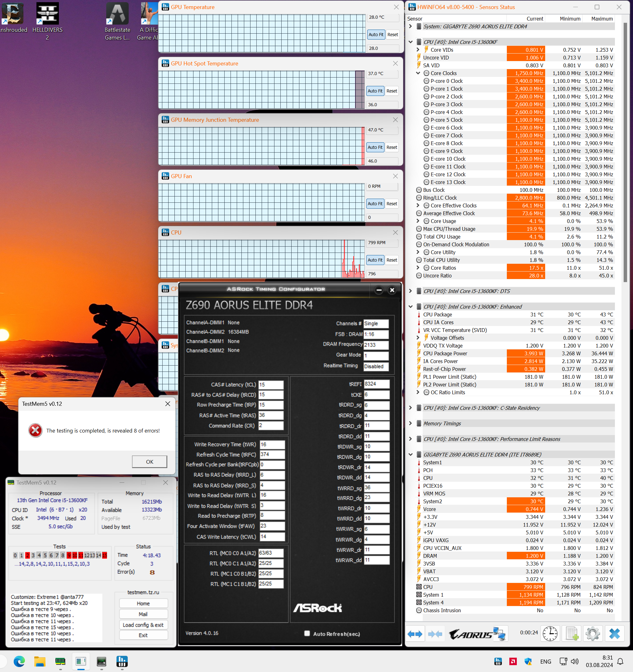Viewport: 633px width, 672px height.
Task: Enable the Auto Refresh(sec) checkbox
Action: click(307, 633)
